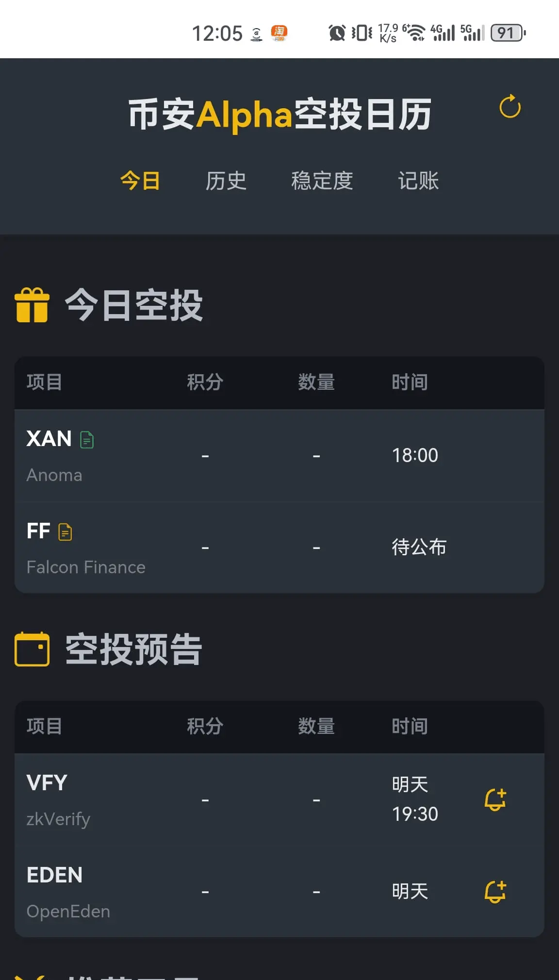Tap the orange Taobao notification icon
The image size is (559, 980).
(x=279, y=33)
